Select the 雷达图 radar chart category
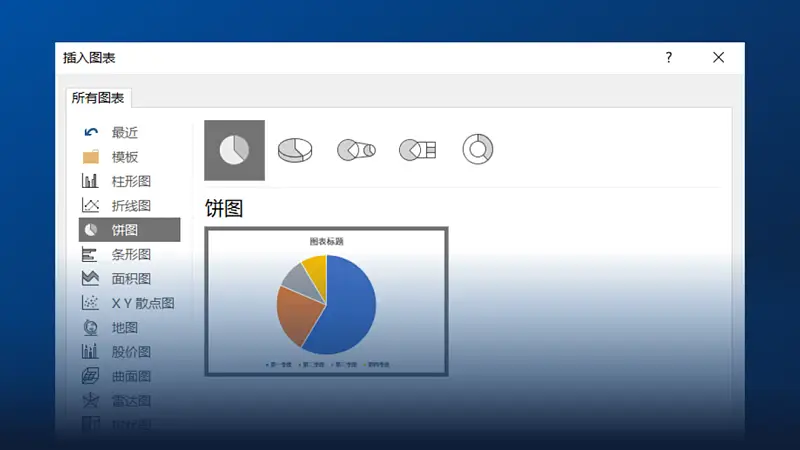Screen dimensions: 800x450 pos(130,401)
